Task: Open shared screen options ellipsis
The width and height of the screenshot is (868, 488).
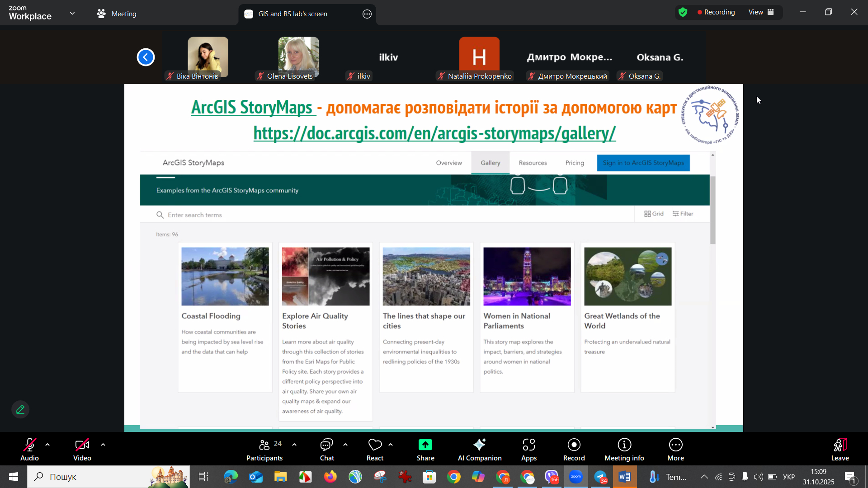Action: (367, 14)
